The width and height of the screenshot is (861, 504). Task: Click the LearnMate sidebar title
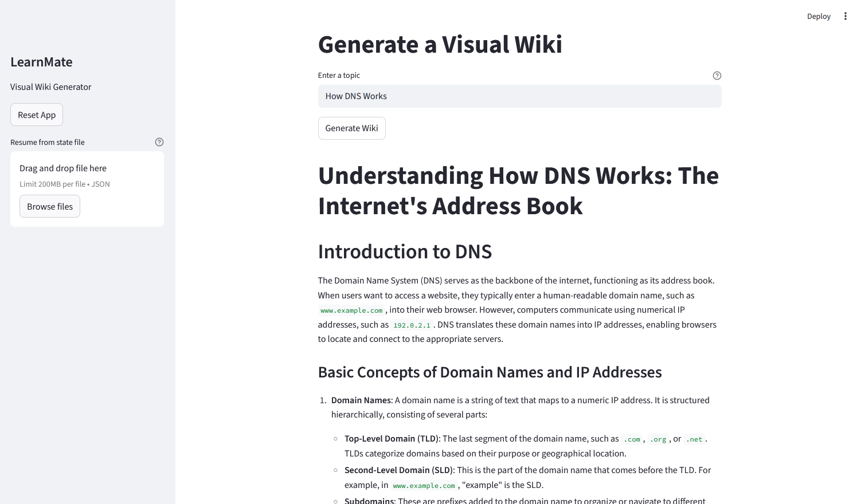pyautogui.click(x=41, y=62)
